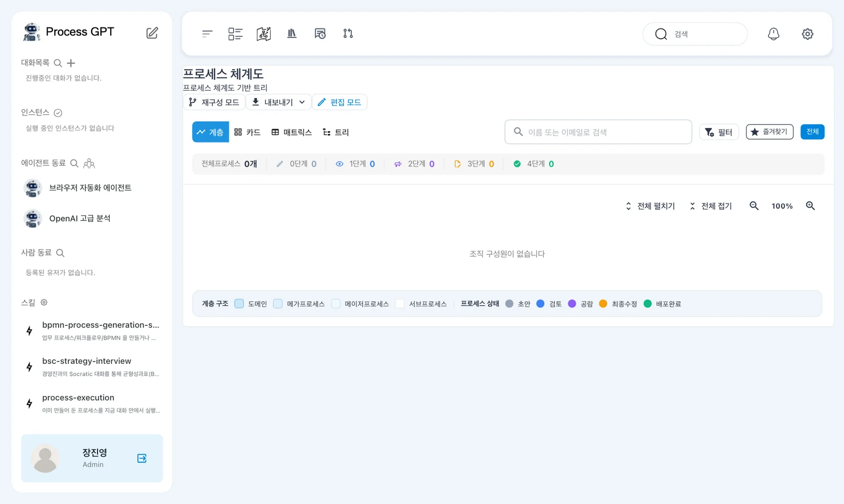The height and width of the screenshot is (504, 844).
Task: Switch to the 트리 view tab
Action: (336, 132)
